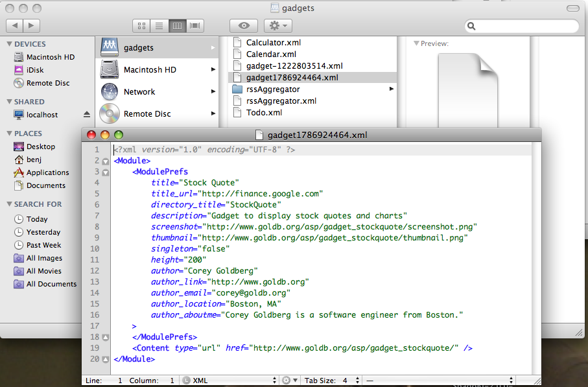Click the Quick Look eye button
The height and width of the screenshot is (387, 588).
coord(244,26)
